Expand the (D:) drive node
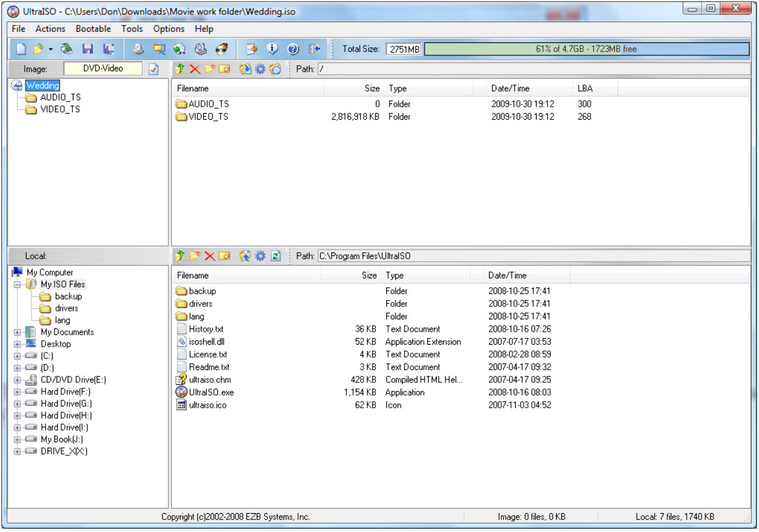 coord(18,368)
